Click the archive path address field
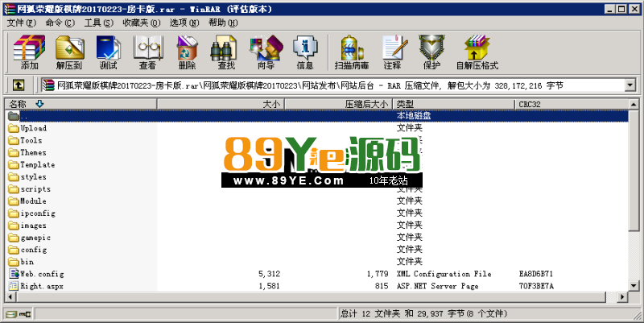This screenshot has width=644, height=323. (x=332, y=85)
